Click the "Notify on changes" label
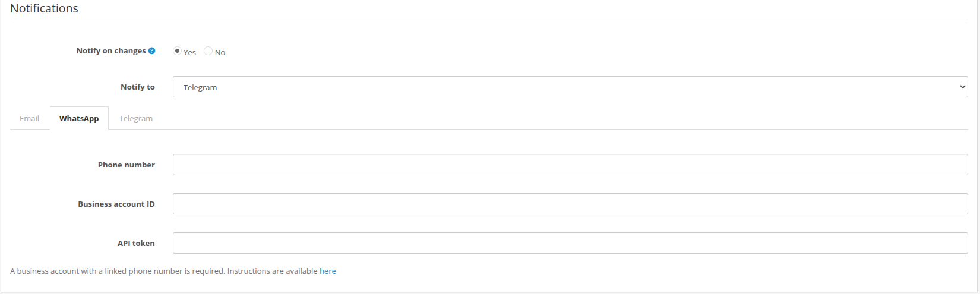Viewport: 980px width, 294px height. (x=110, y=51)
